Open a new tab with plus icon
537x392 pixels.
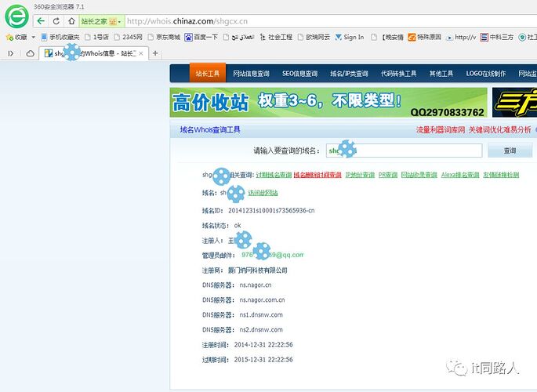coord(155,53)
